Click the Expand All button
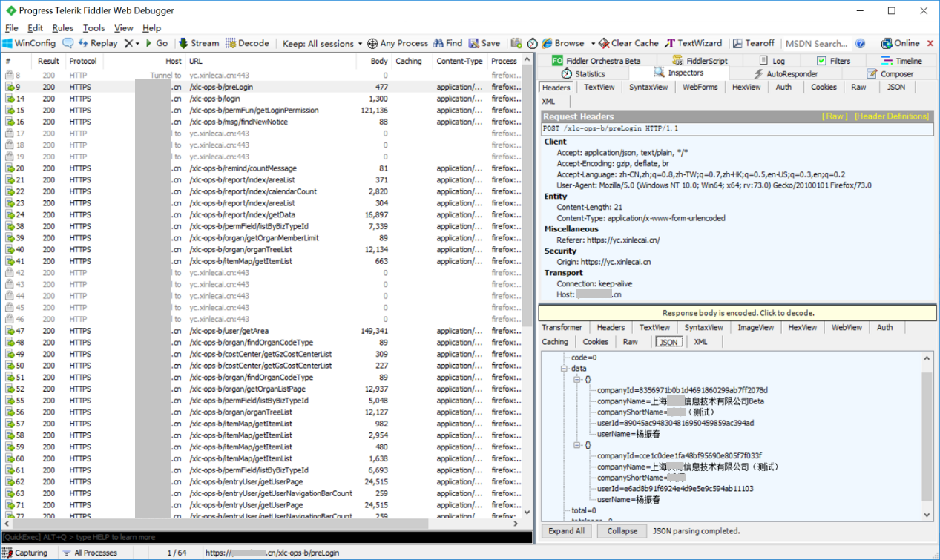The height and width of the screenshot is (560, 940). point(567,531)
